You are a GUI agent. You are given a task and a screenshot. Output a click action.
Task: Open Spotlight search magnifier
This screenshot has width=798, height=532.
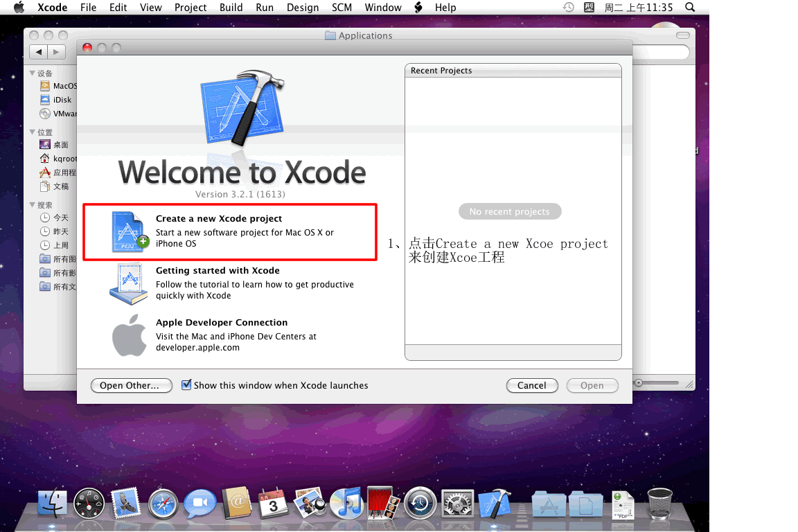690,7
